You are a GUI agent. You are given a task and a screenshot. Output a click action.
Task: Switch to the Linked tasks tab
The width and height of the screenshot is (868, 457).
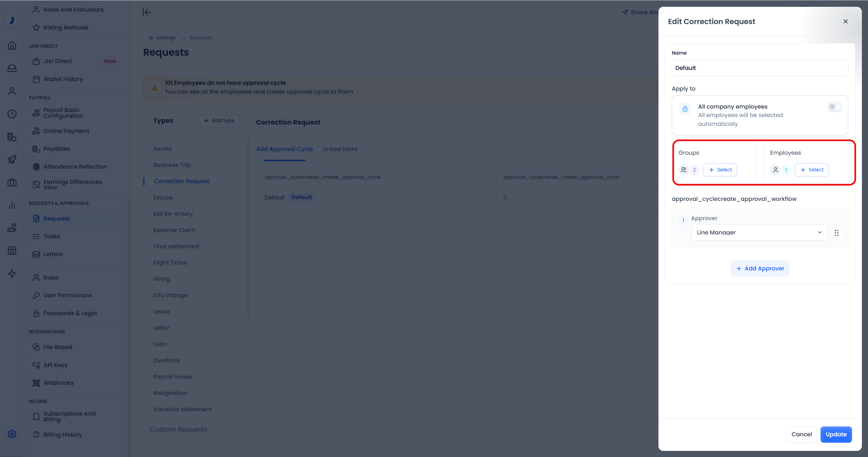point(340,149)
